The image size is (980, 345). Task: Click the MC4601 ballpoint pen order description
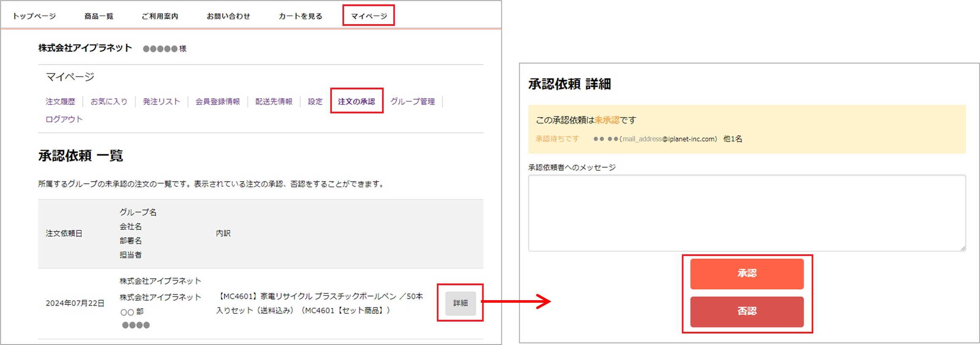[x=320, y=303]
